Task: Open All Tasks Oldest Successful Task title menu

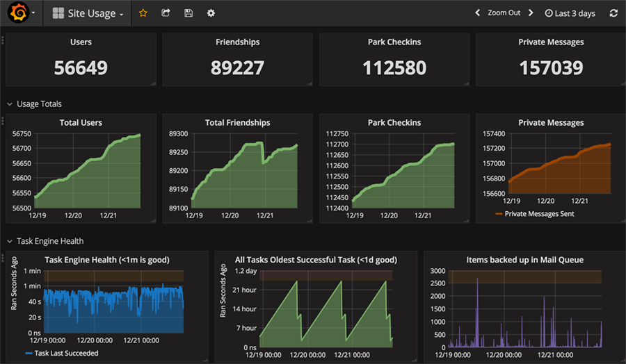Action: pos(316,260)
